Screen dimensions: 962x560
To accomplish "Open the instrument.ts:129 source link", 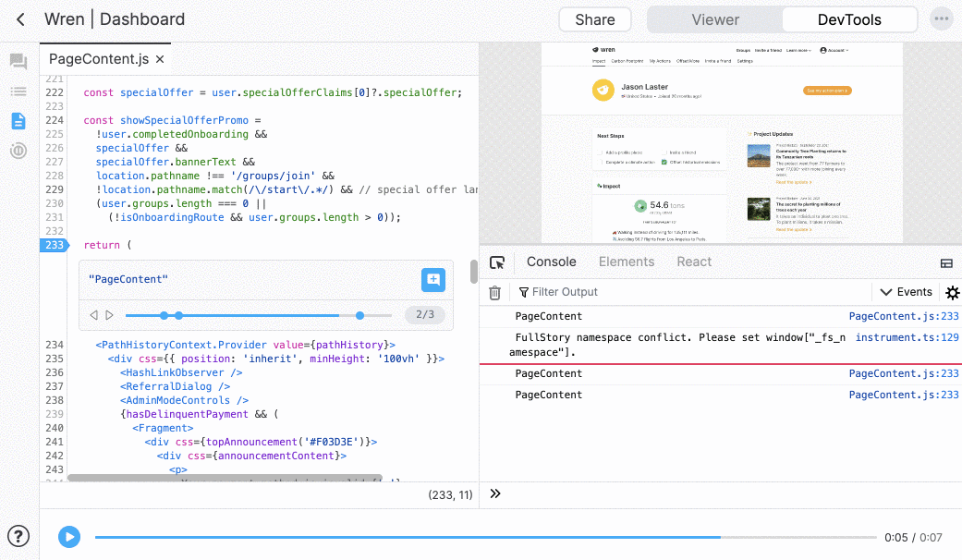I will [x=907, y=337].
